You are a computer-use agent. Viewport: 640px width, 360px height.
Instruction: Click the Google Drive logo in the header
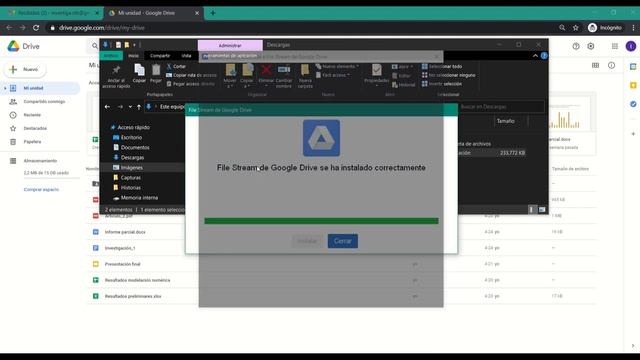point(23,46)
